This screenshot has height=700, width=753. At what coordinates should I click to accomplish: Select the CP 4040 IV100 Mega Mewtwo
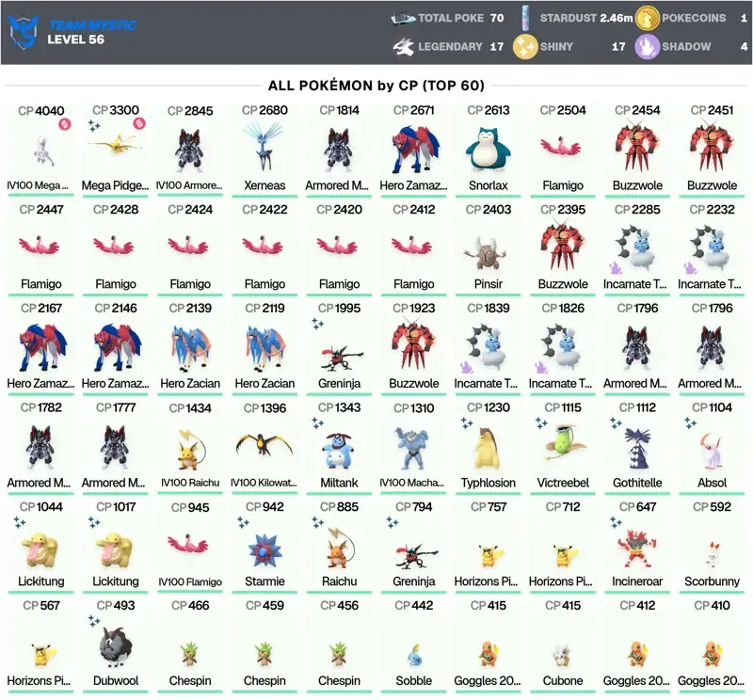click(x=42, y=151)
